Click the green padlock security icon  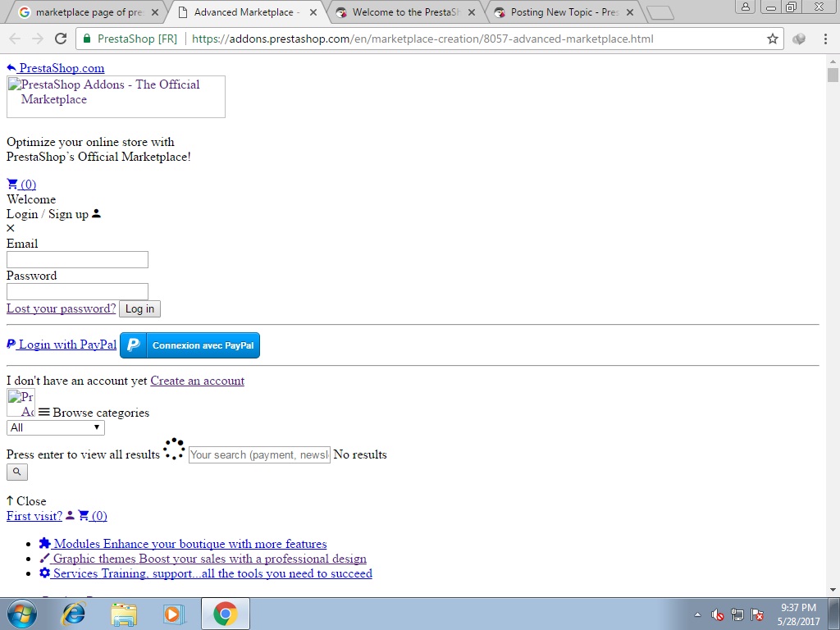click(x=86, y=39)
